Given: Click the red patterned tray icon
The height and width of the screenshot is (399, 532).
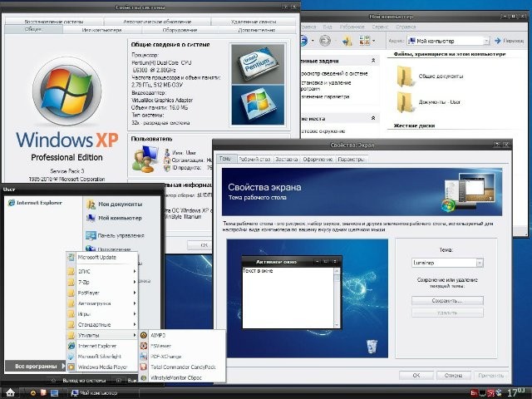Looking at the screenshot, I should [490, 393].
